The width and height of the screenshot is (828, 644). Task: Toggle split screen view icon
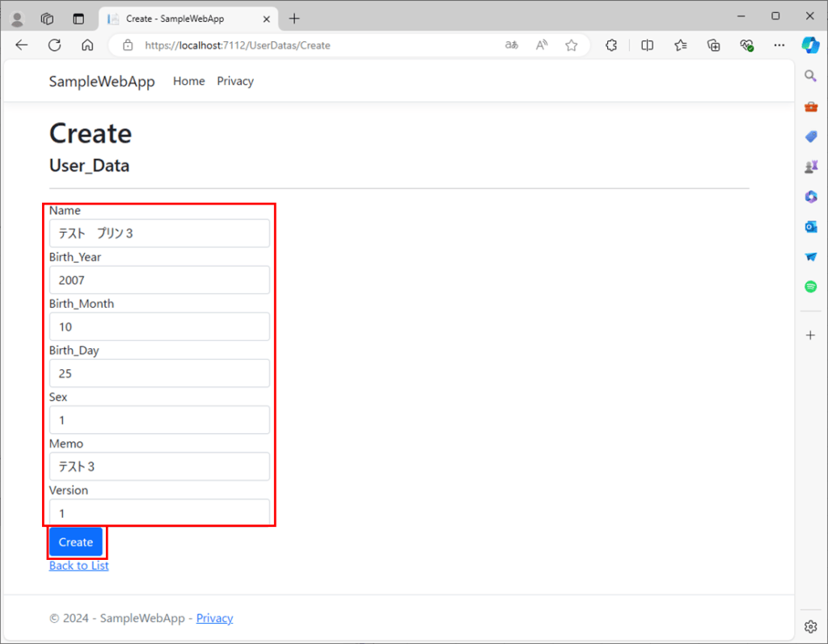click(647, 45)
